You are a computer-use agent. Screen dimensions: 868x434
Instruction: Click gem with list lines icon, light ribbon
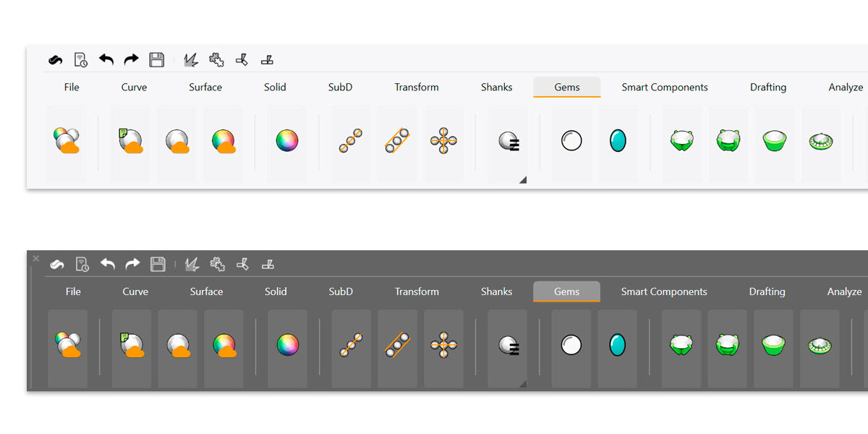coord(509,141)
